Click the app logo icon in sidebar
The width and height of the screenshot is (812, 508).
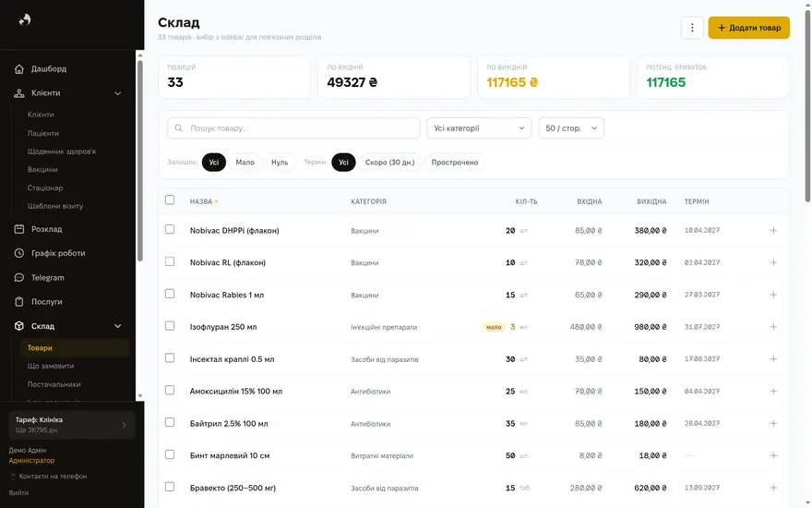click(x=24, y=19)
